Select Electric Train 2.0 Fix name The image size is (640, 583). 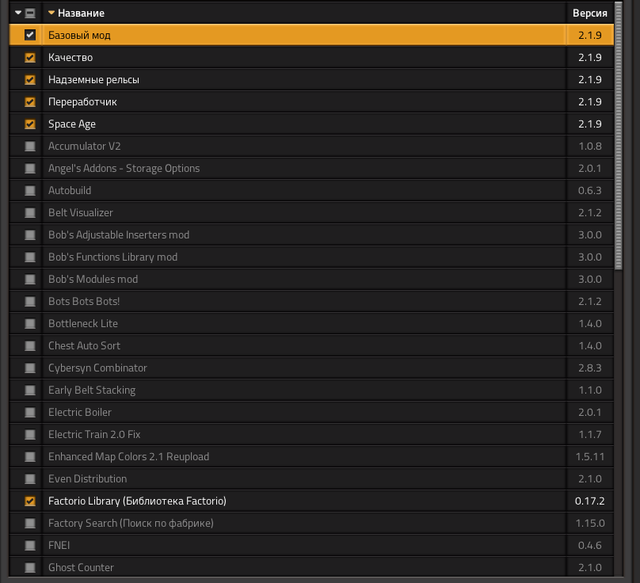click(x=94, y=434)
